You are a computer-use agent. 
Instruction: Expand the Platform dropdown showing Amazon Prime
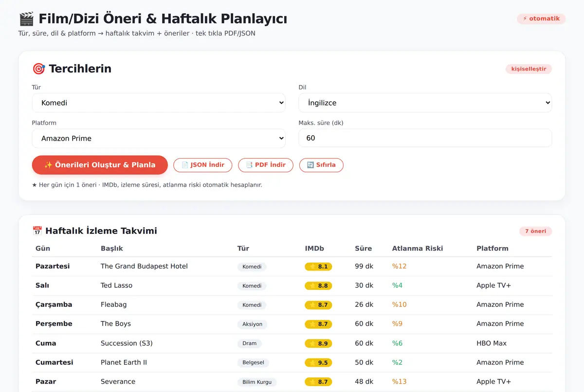(x=159, y=138)
